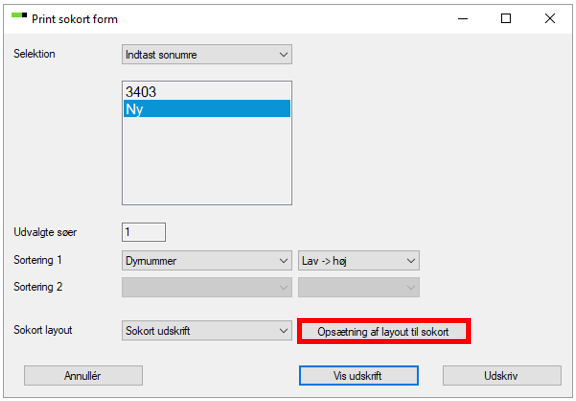
Task: Cancel with the Annullér button
Action: (x=83, y=375)
